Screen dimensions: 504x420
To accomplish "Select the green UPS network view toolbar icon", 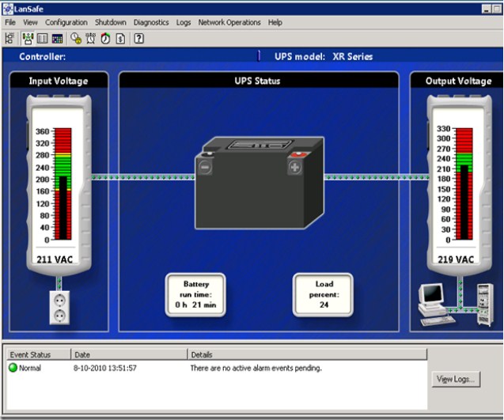I will 28,38.
